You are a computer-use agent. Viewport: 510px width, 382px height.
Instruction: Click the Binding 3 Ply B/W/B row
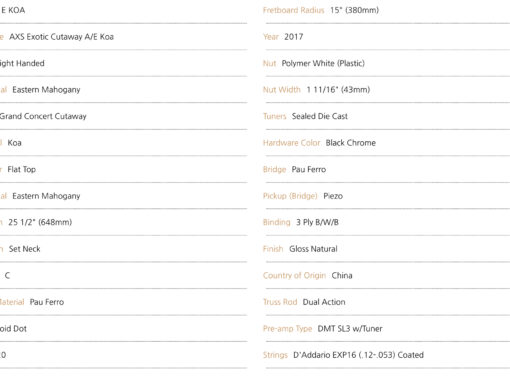pyautogui.click(x=386, y=222)
